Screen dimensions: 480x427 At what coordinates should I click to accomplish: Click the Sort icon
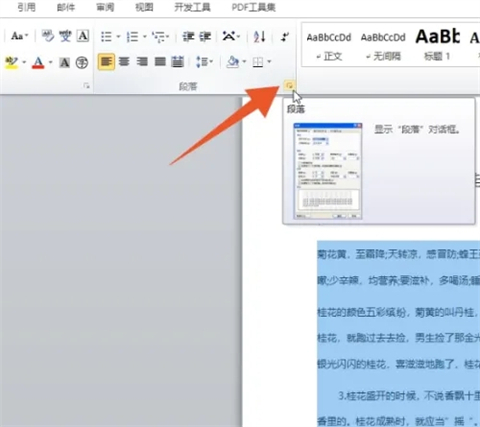click(x=259, y=36)
